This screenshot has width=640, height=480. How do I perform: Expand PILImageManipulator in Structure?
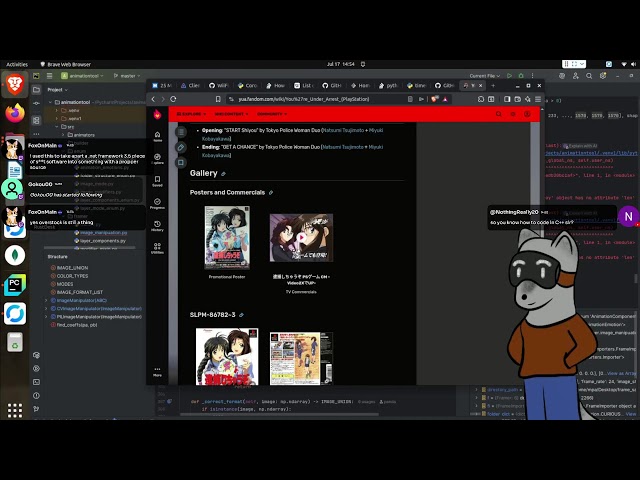[x=46, y=317]
